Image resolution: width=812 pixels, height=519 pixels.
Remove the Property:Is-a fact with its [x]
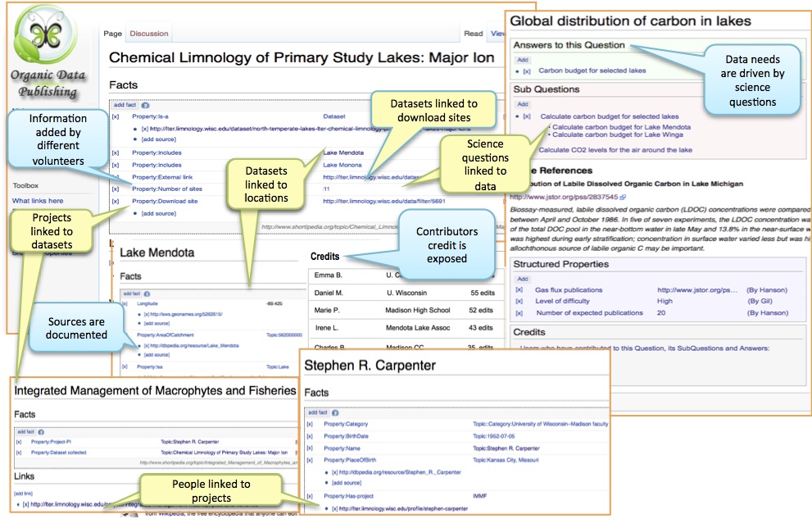[x=116, y=117]
